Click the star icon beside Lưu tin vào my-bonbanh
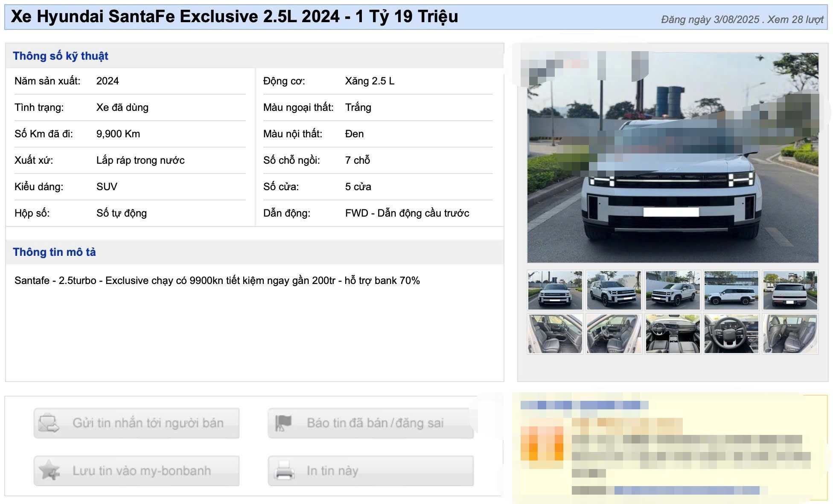Viewport: 833px width, 504px height. (49, 470)
